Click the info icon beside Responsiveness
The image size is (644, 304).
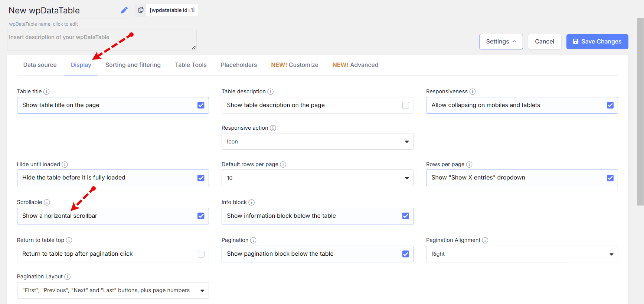[x=472, y=91]
